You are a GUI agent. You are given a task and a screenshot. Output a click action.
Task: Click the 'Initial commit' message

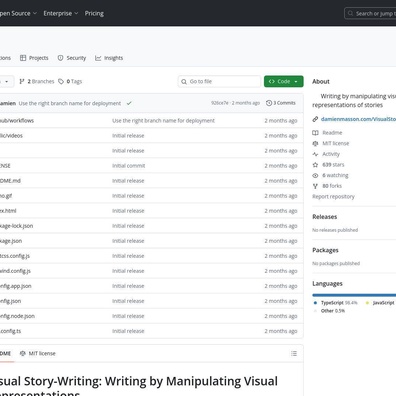tap(129, 166)
